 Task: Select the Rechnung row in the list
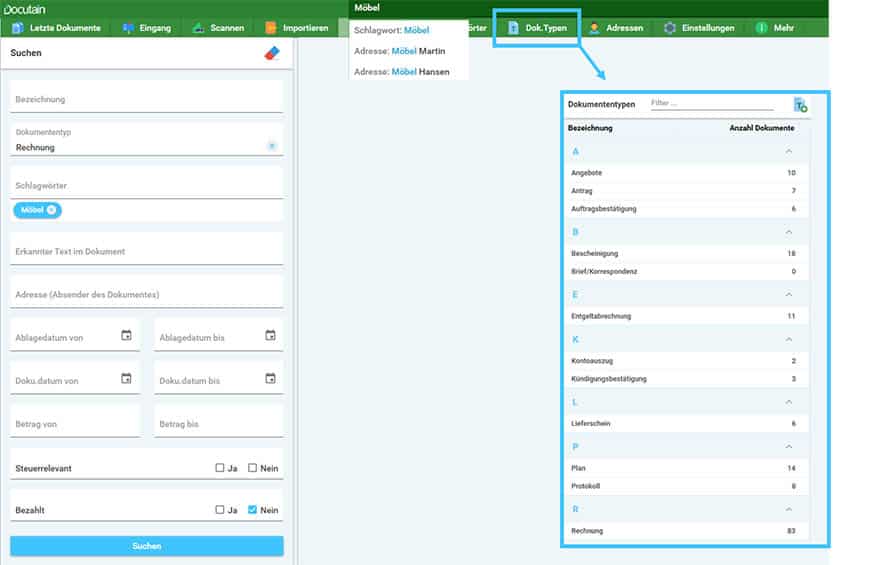(x=687, y=531)
